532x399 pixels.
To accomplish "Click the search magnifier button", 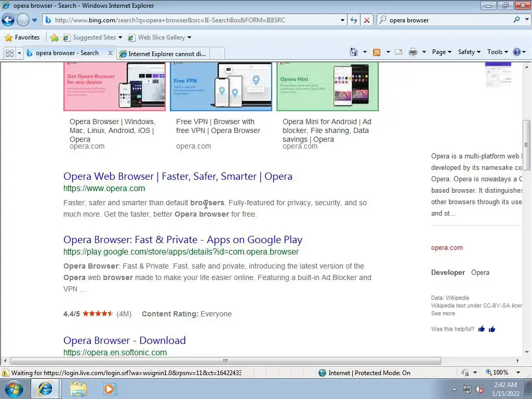I will point(516,20).
